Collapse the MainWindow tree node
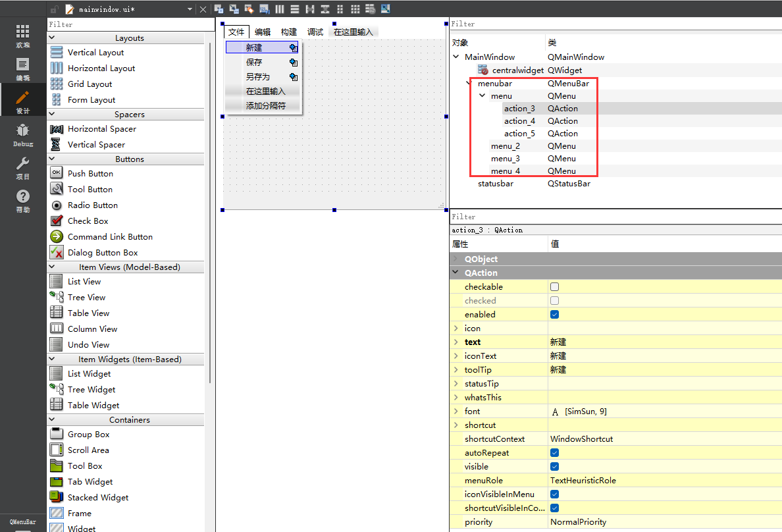The image size is (782, 532). [x=456, y=57]
